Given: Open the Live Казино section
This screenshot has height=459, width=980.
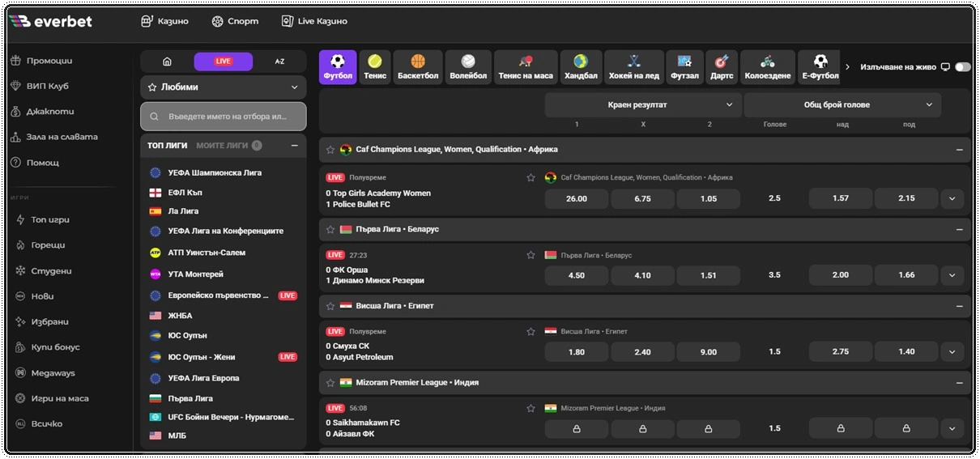Looking at the screenshot, I should [x=314, y=21].
